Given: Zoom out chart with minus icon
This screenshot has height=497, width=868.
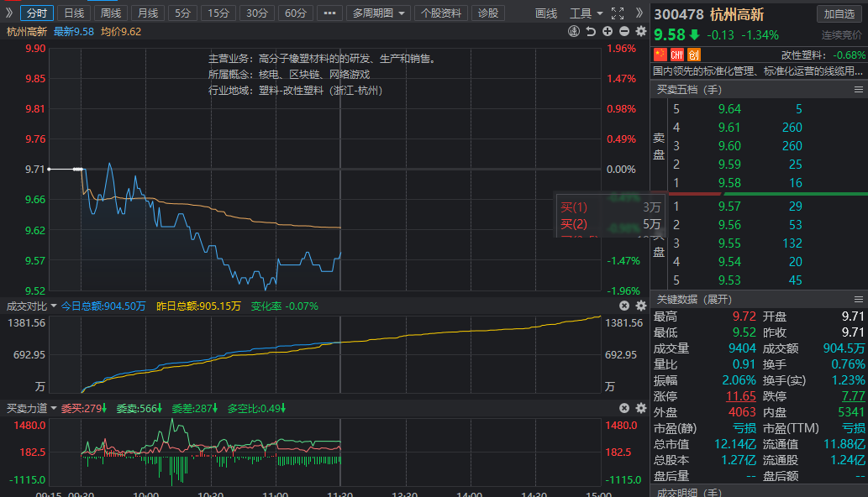Looking at the screenshot, I should pyautogui.click(x=624, y=31).
